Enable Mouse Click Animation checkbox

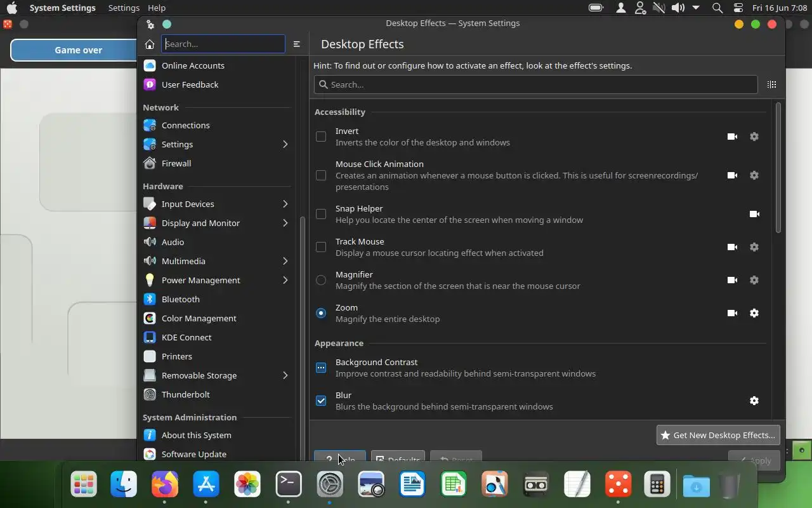(x=321, y=175)
